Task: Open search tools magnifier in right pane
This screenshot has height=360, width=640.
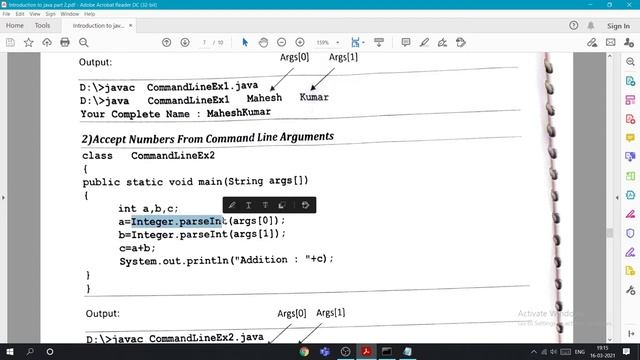Action: pos(630,62)
